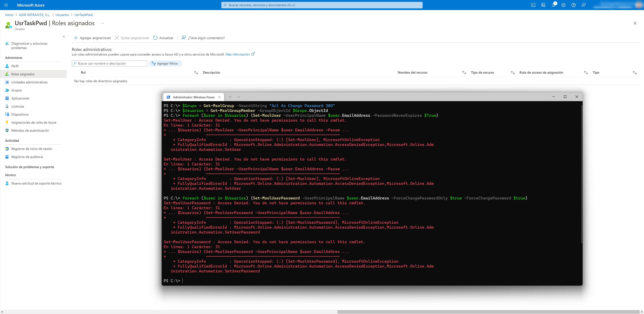Open portal settings gear
This screenshot has width=644, height=314.
[x=563, y=5]
